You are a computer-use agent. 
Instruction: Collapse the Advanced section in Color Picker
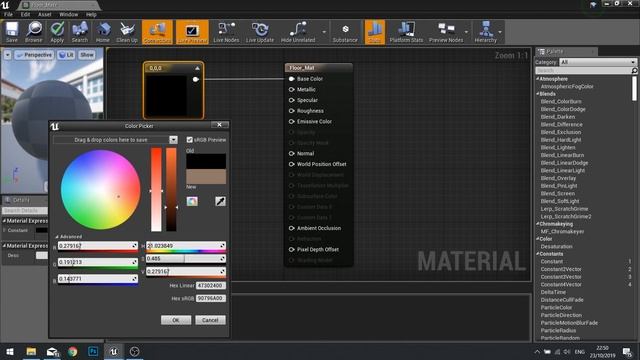(57, 237)
